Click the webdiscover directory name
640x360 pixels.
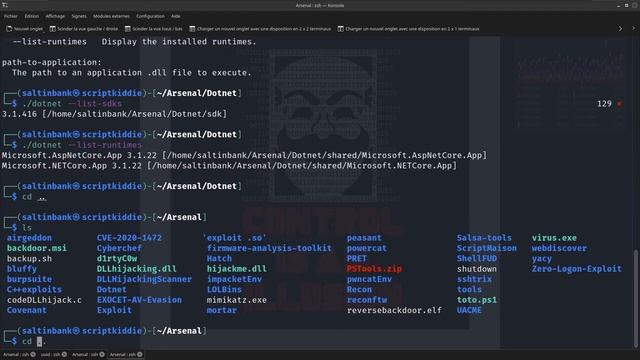559,248
